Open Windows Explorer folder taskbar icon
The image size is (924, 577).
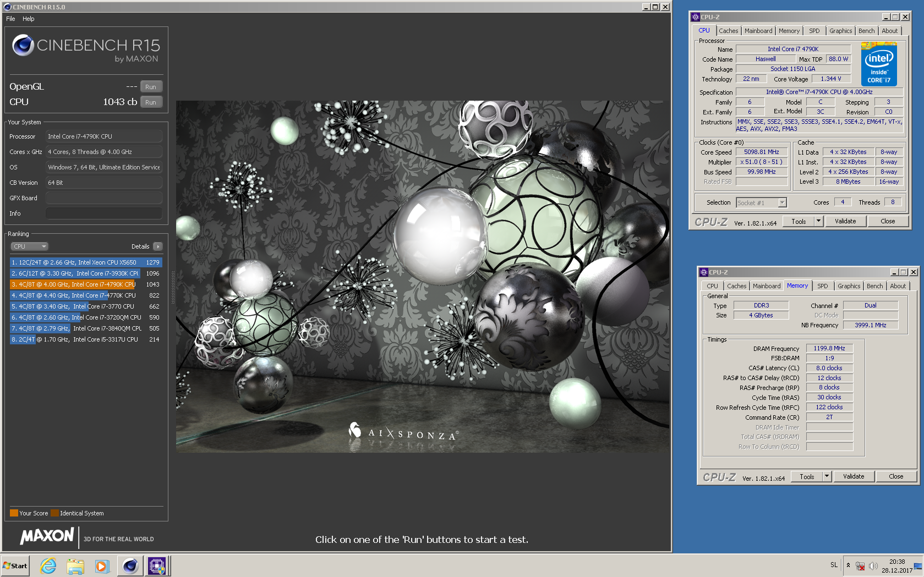click(x=75, y=566)
